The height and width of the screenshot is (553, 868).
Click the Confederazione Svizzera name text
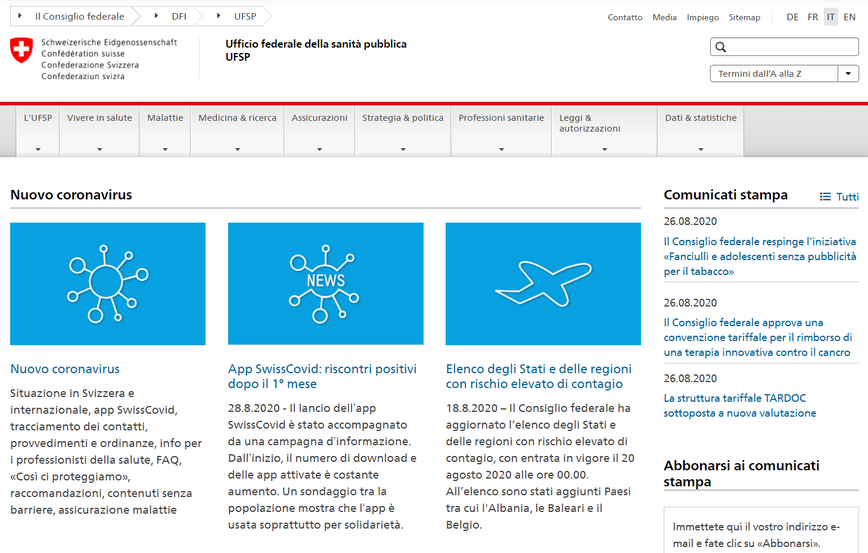click(90, 65)
